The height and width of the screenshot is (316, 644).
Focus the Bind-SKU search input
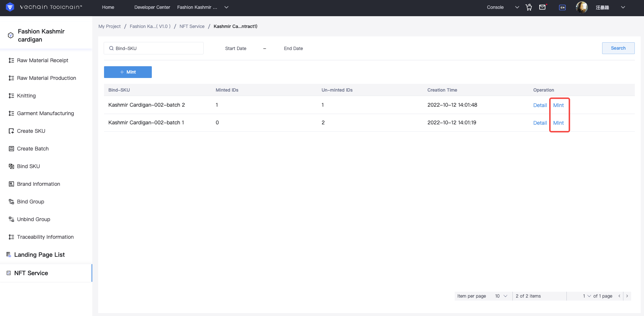pyautogui.click(x=154, y=48)
